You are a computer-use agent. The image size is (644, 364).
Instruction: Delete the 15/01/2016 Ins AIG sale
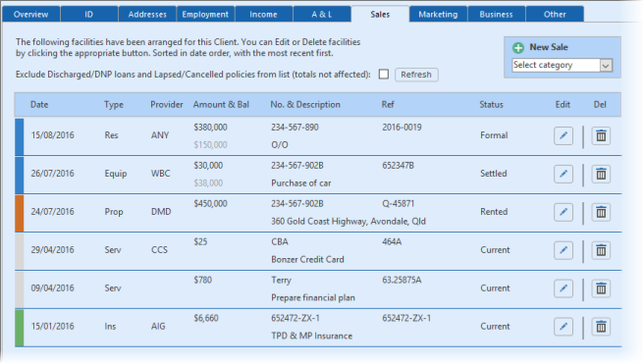[601, 327]
